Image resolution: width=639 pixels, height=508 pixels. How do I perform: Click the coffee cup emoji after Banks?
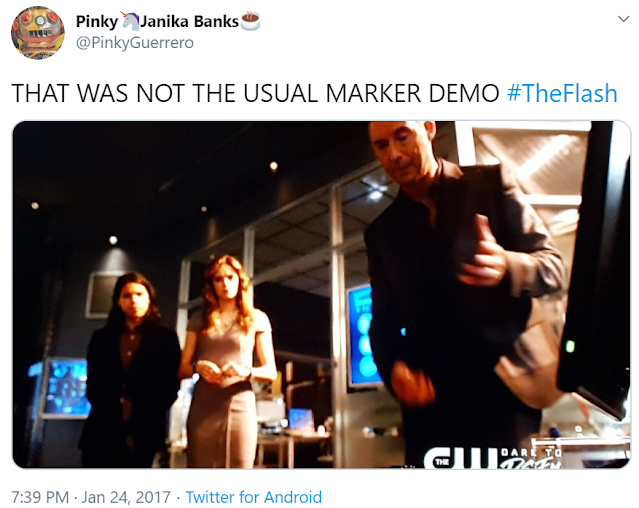tap(250, 21)
